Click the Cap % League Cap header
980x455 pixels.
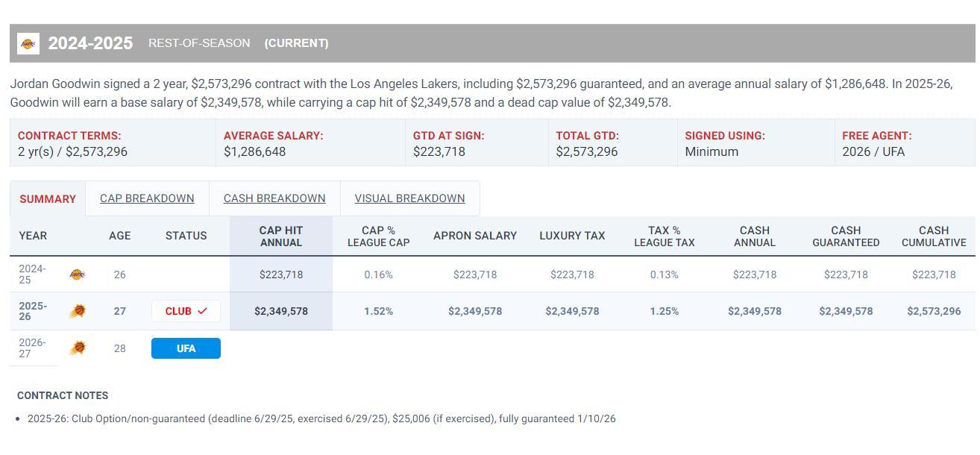pyautogui.click(x=378, y=236)
